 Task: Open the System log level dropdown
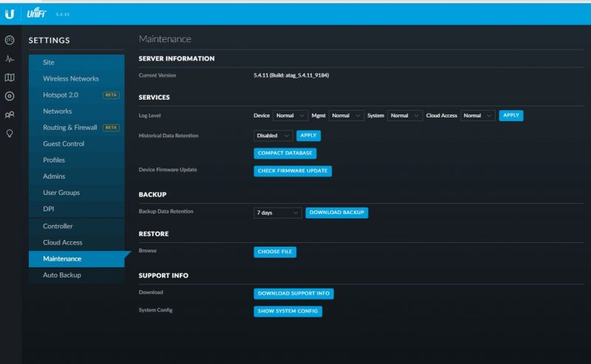[405, 116]
